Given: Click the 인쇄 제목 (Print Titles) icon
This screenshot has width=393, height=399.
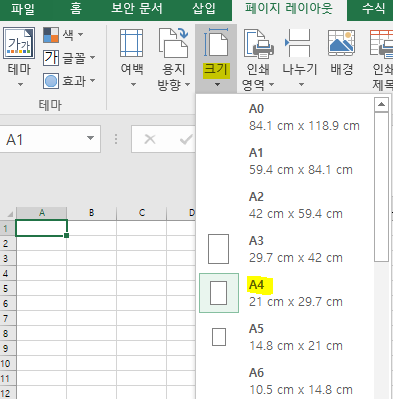Looking at the screenshot, I should [x=382, y=43].
